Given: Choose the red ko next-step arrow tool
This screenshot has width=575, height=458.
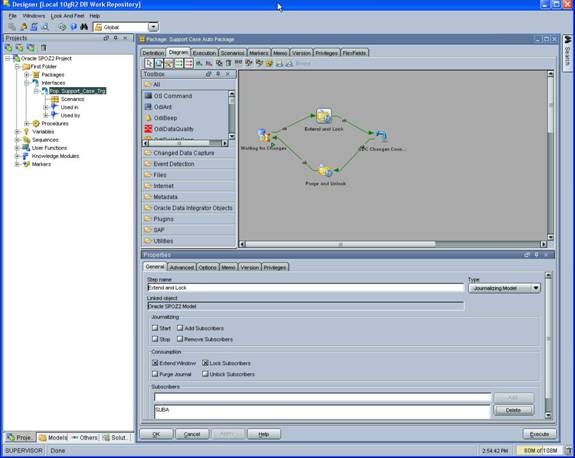Looking at the screenshot, I should (x=188, y=63).
